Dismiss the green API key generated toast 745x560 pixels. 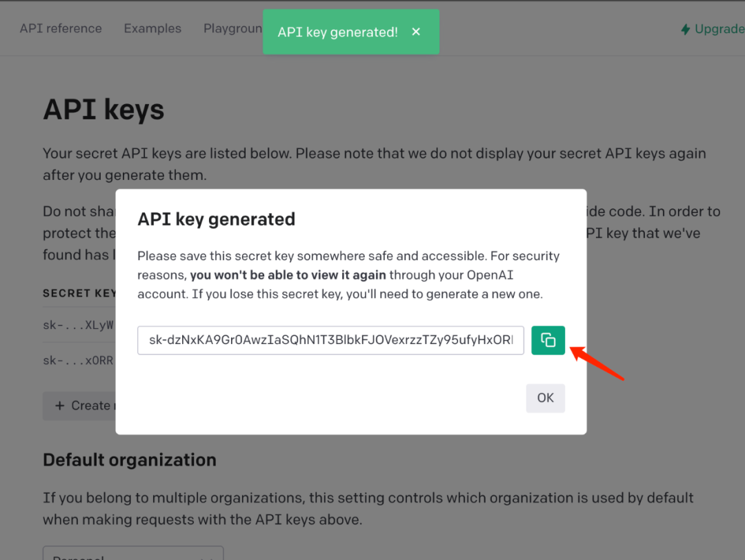pos(416,32)
